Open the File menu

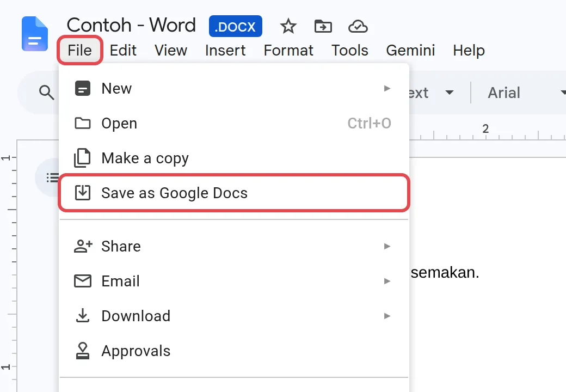pos(80,50)
